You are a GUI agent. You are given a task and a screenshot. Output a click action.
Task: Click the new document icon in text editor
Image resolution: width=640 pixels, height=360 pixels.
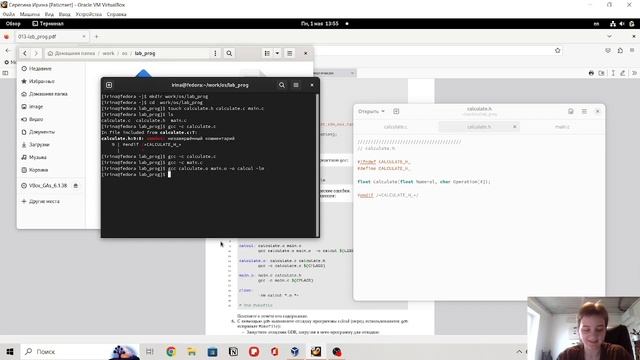[396, 111]
